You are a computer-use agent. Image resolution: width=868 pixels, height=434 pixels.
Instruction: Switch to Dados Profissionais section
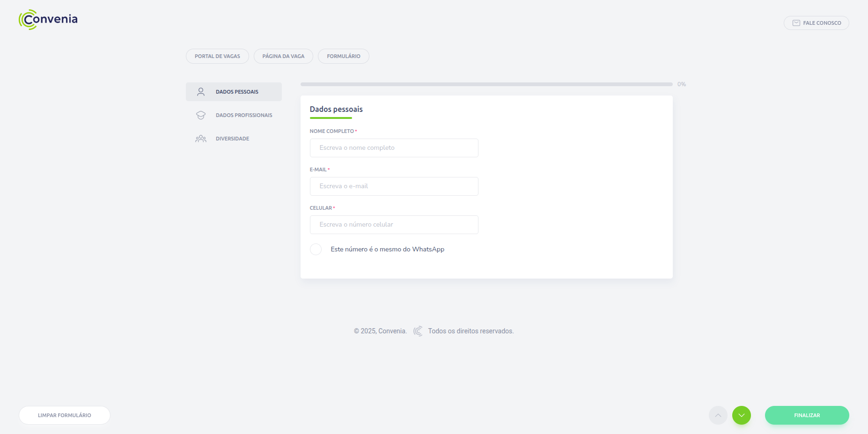(243, 115)
